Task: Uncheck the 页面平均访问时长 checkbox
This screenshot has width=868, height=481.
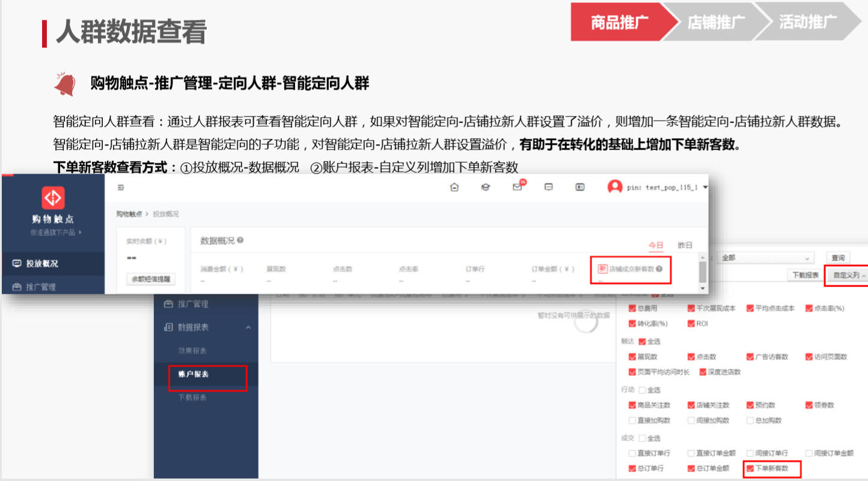Action: 632,372
